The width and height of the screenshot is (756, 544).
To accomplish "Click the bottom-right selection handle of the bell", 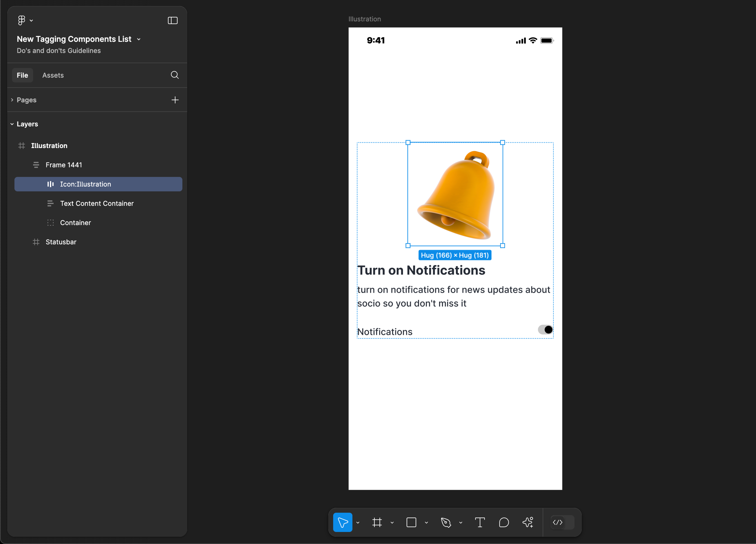I will pyautogui.click(x=502, y=246).
